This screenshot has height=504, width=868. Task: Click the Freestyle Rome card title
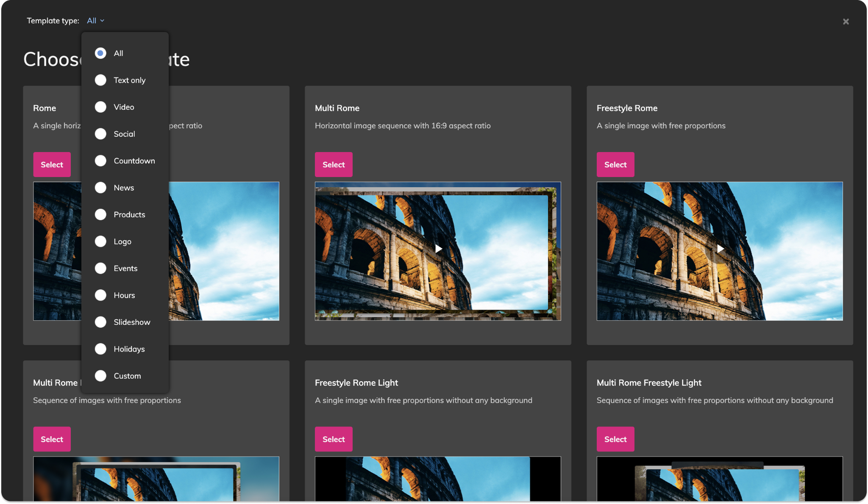point(627,108)
